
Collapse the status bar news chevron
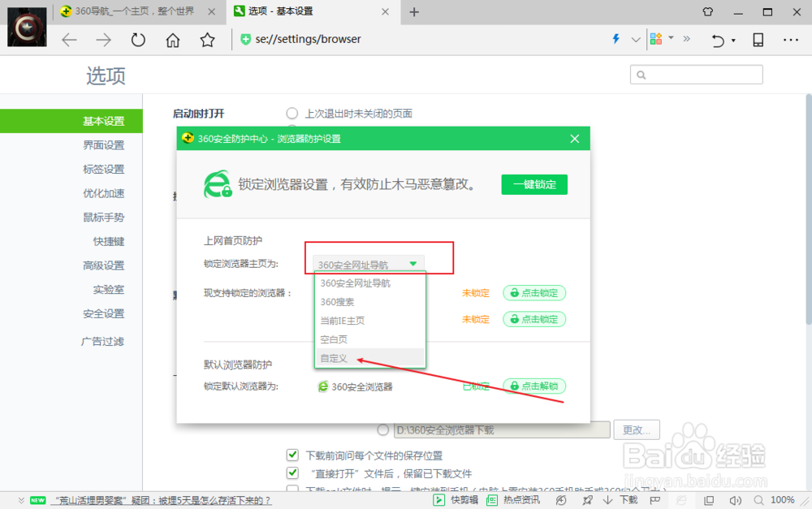(21, 500)
